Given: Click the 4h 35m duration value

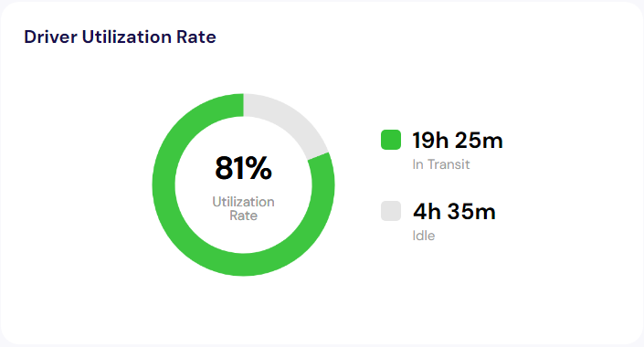Looking at the screenshot, I should point(454,212).
